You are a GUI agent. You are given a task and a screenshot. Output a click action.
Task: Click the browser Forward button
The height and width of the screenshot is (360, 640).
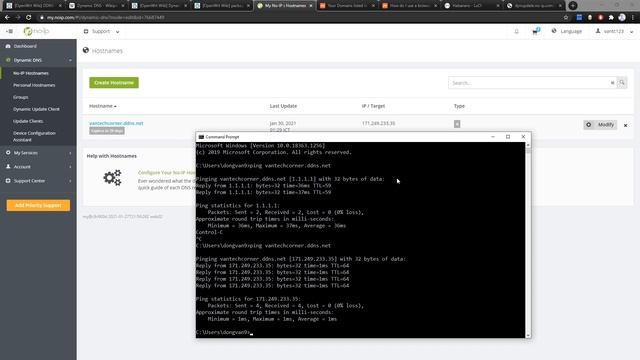18,18
